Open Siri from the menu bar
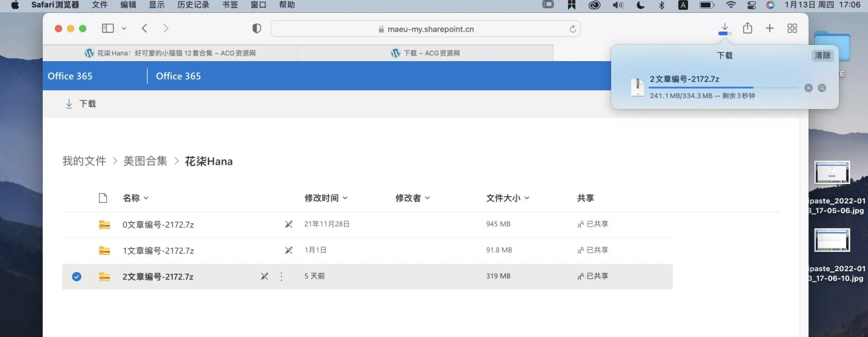 tap(770, 5)
